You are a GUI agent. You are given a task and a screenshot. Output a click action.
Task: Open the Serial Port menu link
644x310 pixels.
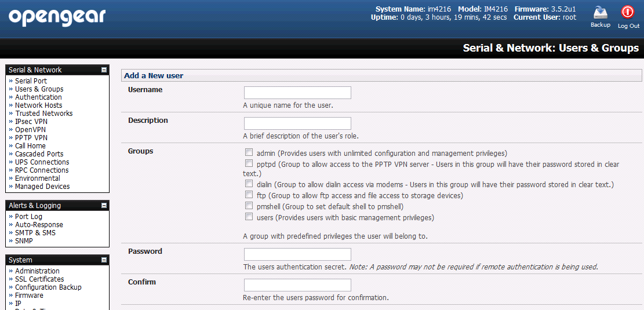[31, 81]
